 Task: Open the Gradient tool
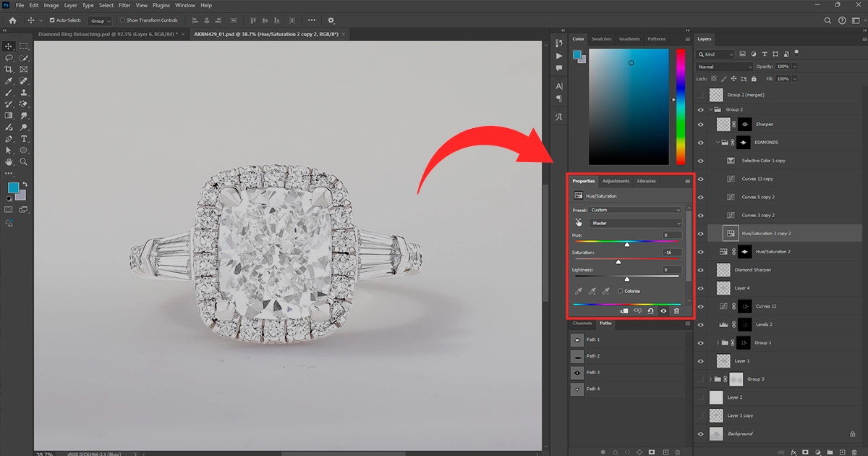(9, 115)
